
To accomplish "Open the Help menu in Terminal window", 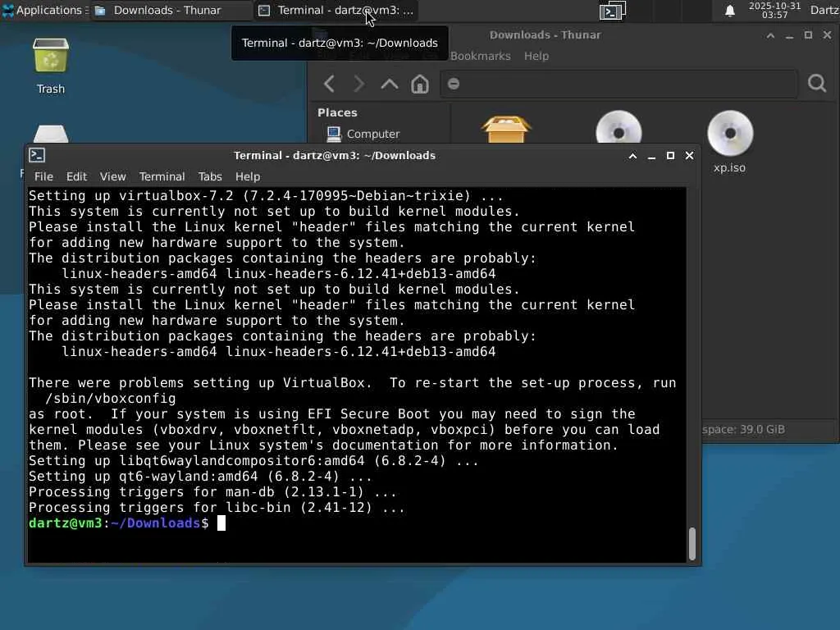I will click(x=248, y=176).
